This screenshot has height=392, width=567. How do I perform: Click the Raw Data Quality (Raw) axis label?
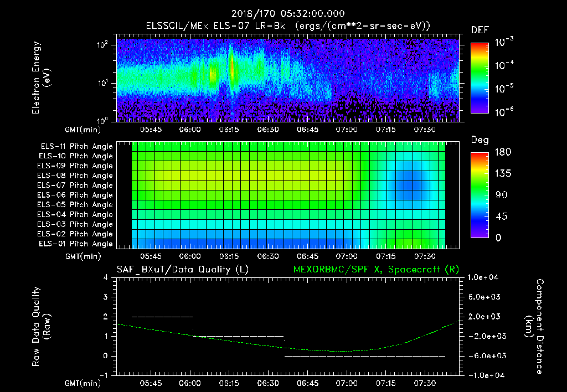coord(41,326)
